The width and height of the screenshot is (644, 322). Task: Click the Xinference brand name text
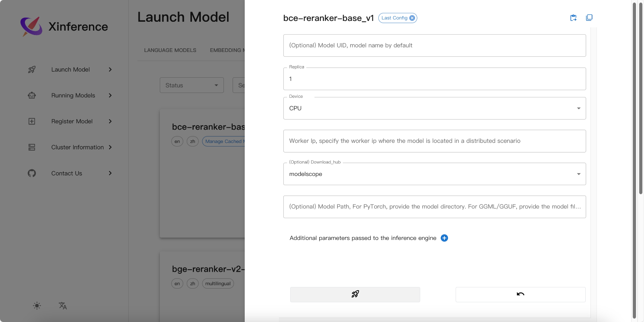click(x=78, y=27)
